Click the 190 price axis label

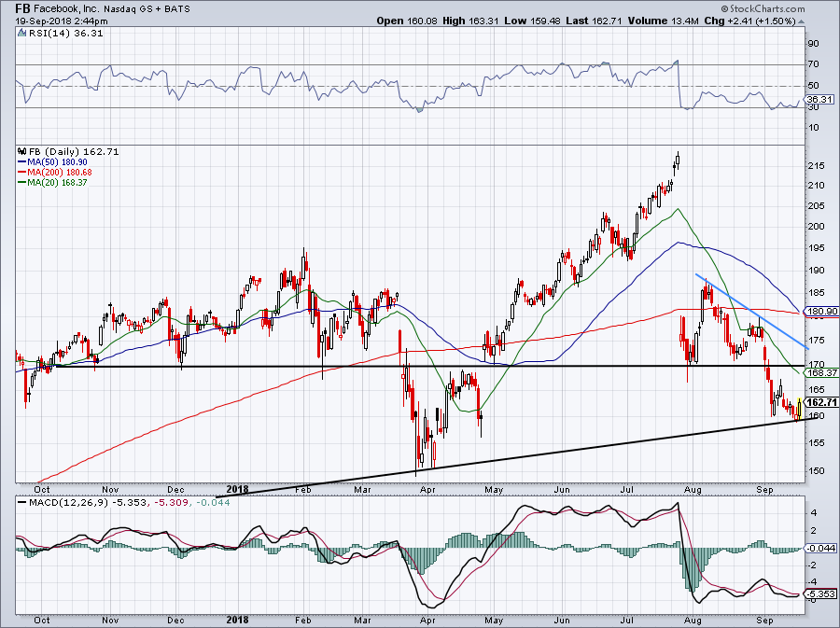click(x=816, y=271)
